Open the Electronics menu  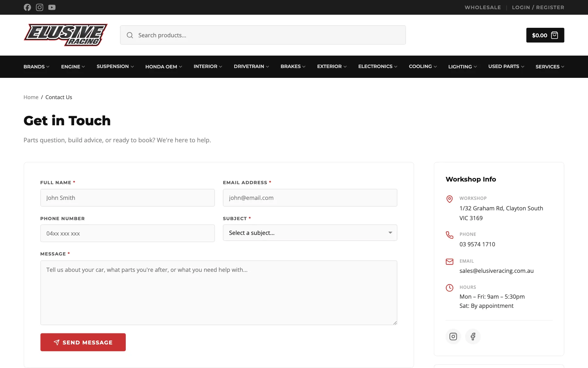[x=378, y=66]
